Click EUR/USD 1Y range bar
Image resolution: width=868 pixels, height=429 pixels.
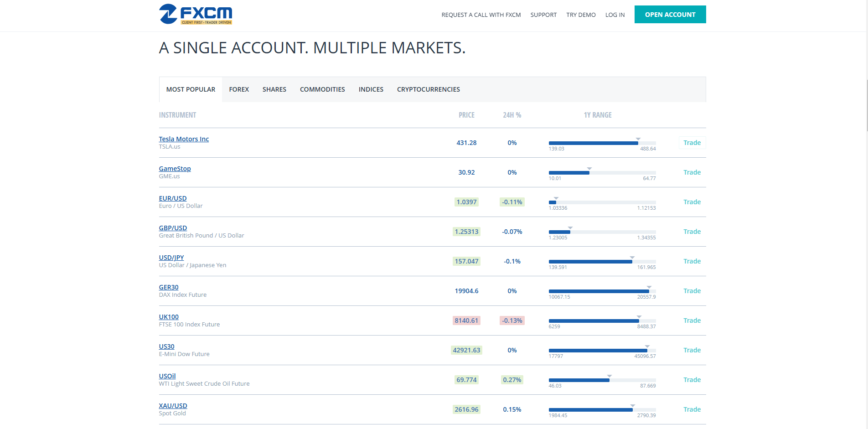pos(602,202)
